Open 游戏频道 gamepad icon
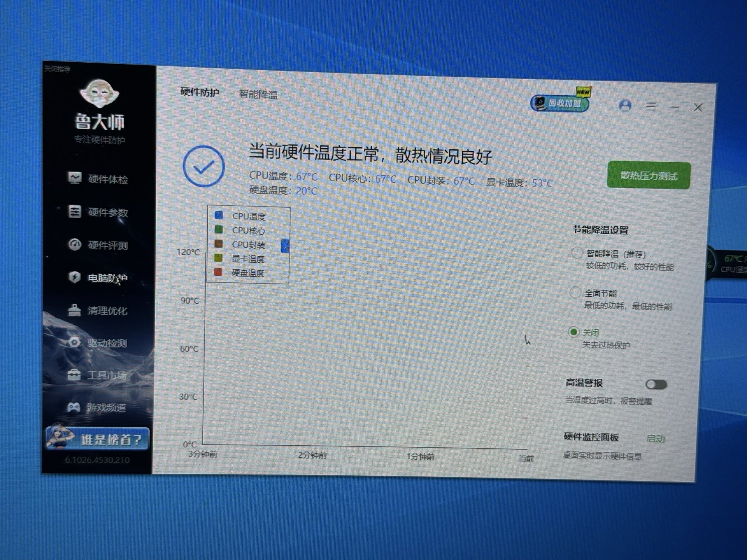747x560 pixels. 74,407
